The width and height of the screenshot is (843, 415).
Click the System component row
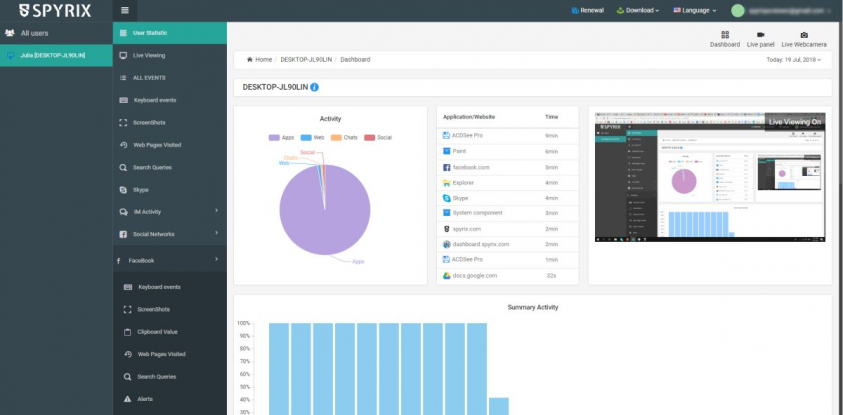(508, 213)
